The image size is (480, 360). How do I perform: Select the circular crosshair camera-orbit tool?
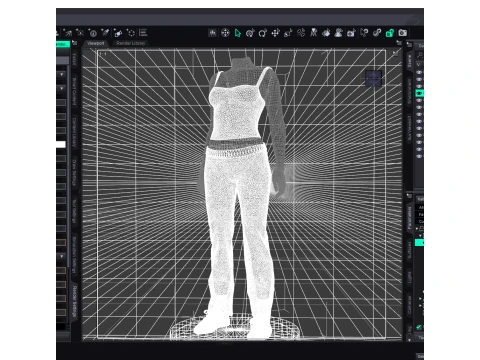[x=225, y=33]
